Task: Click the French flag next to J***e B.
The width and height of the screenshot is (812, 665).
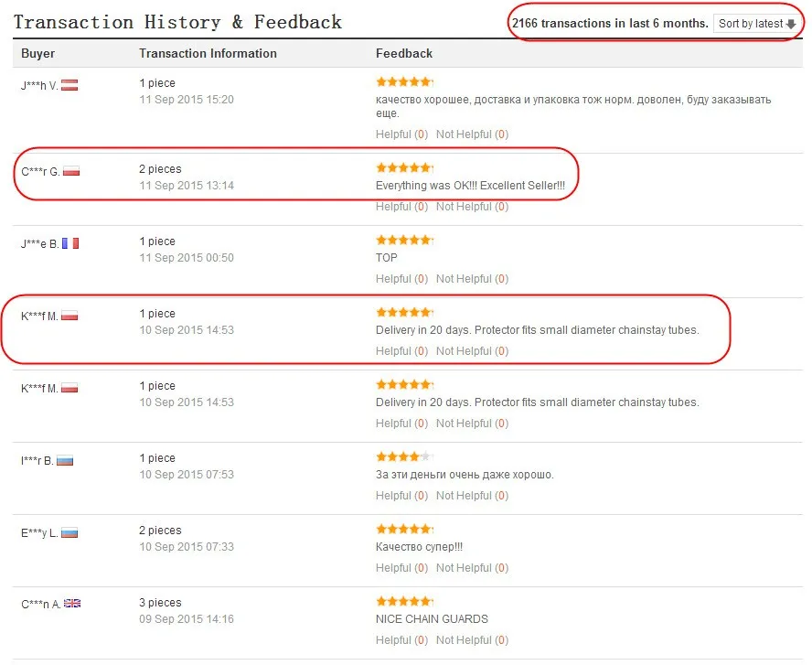Action: (x=70, y=243)
